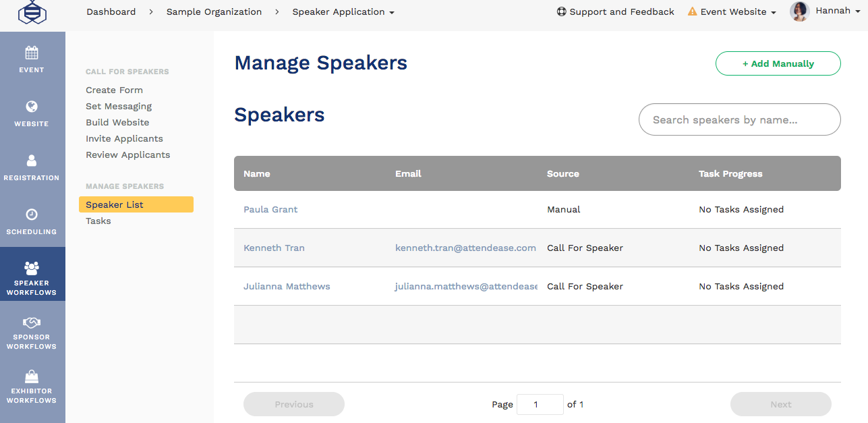Navigate to the Dashboard breadcrumb
Screen dimensions: 868x423
111,11
